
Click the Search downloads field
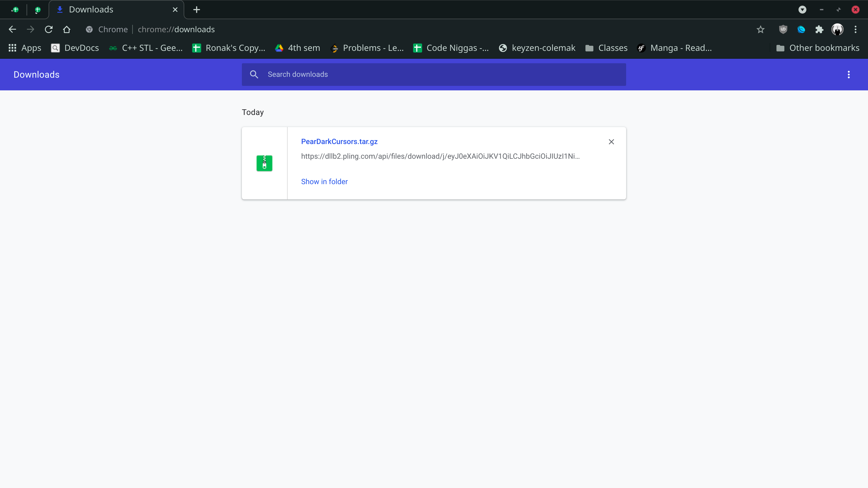pos(434,75)
